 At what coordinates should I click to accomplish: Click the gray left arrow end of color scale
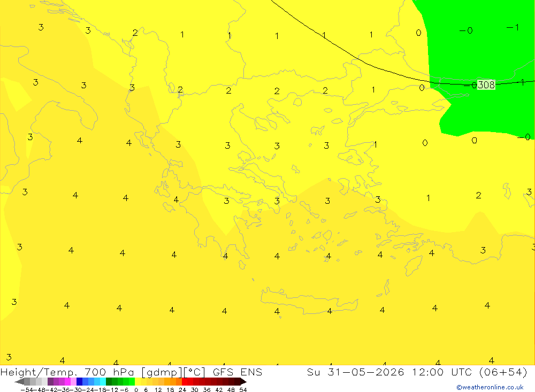[20, 381]
